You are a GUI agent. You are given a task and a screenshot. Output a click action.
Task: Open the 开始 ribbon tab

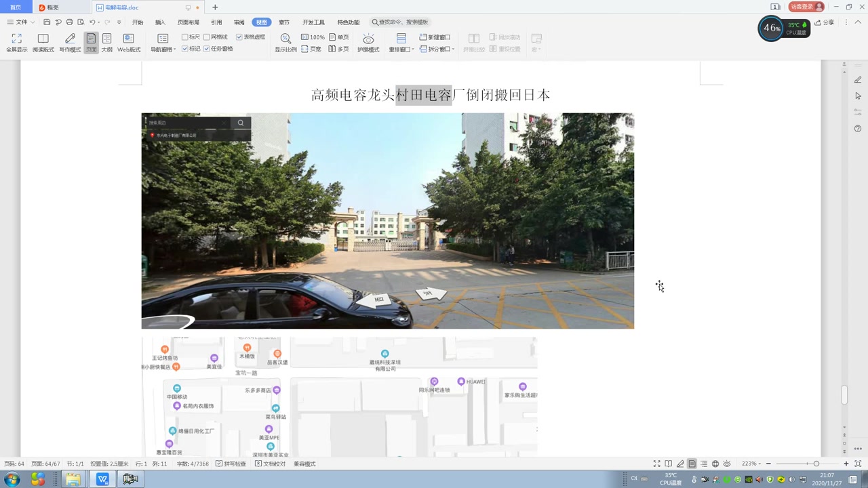(138, 22)
